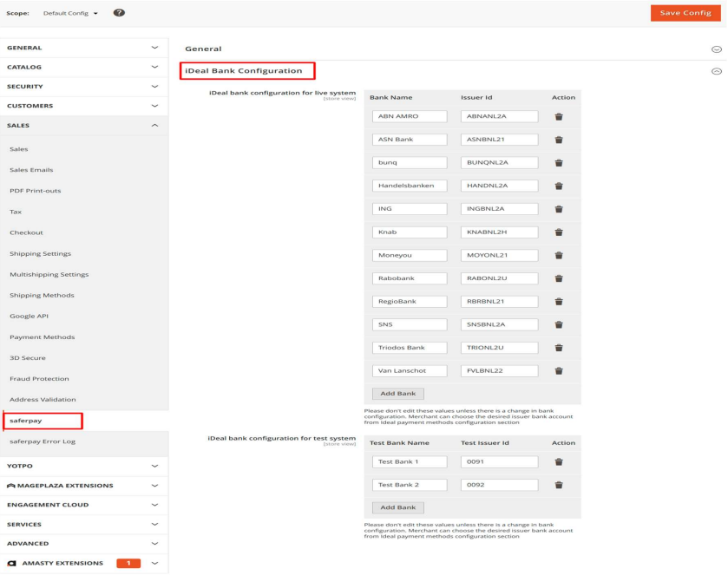Remove Test Bank 2 using trash icon
Viewport: 728px width, 575px height.
pos(558,485)
